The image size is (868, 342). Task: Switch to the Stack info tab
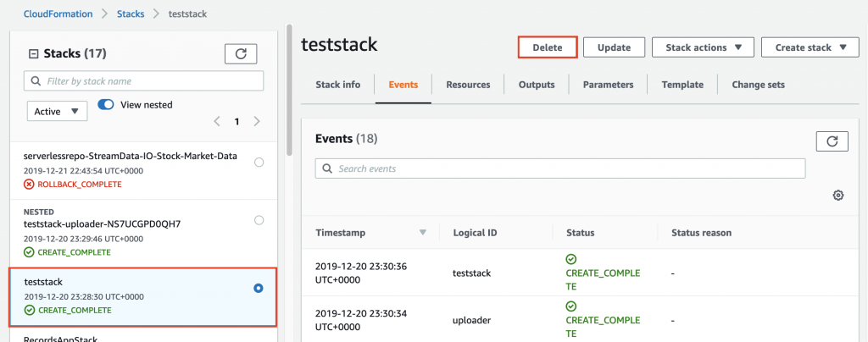(x=337, y=85)
